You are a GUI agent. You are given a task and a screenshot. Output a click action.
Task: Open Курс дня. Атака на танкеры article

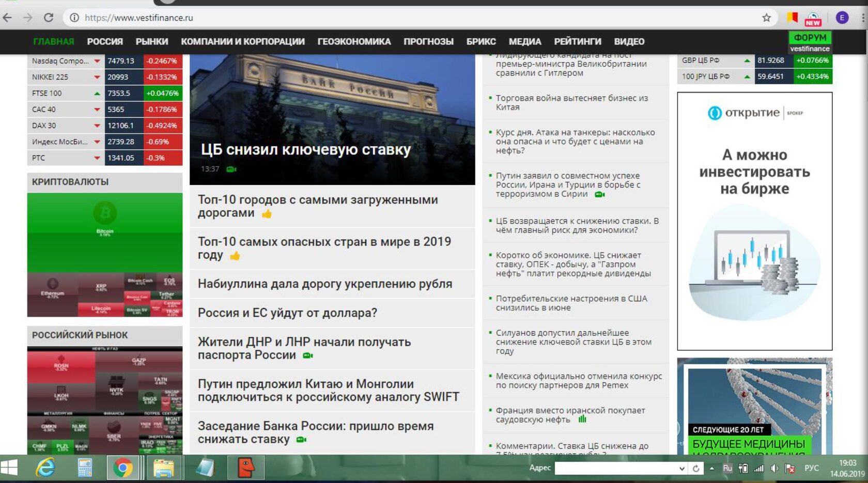pyautogui.click(x=575, y=141)
